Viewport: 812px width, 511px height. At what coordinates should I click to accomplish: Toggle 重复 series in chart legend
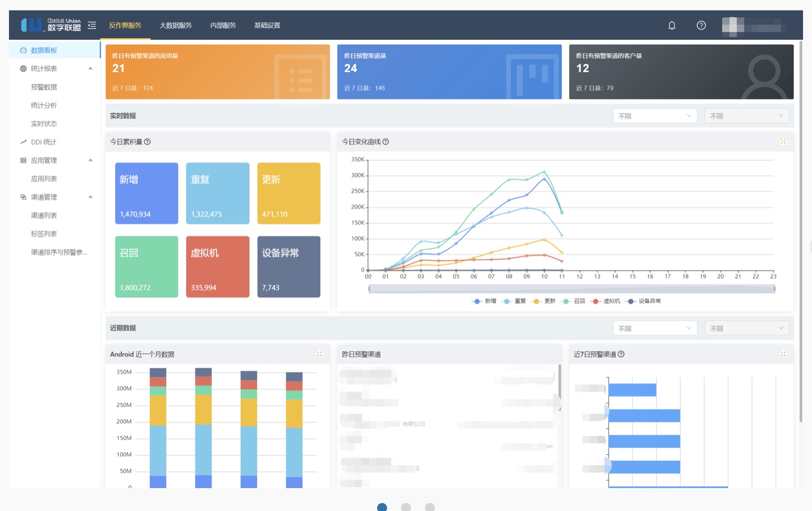click(514, 301)
